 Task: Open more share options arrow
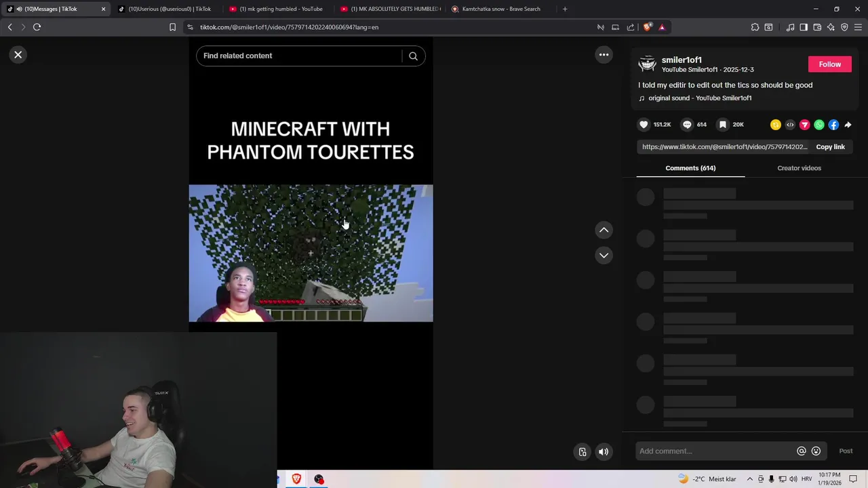coord(848,125)
